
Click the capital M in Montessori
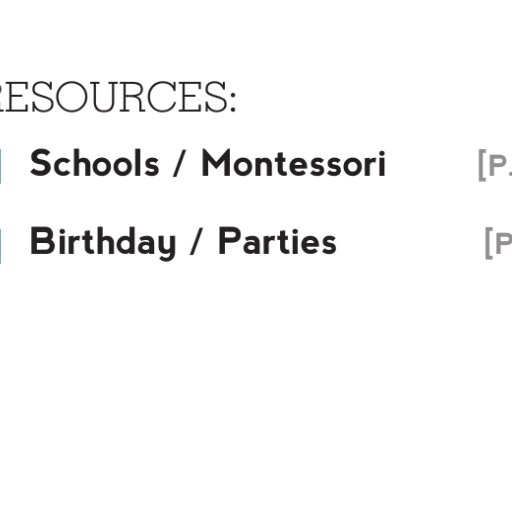tap(216, 163)
